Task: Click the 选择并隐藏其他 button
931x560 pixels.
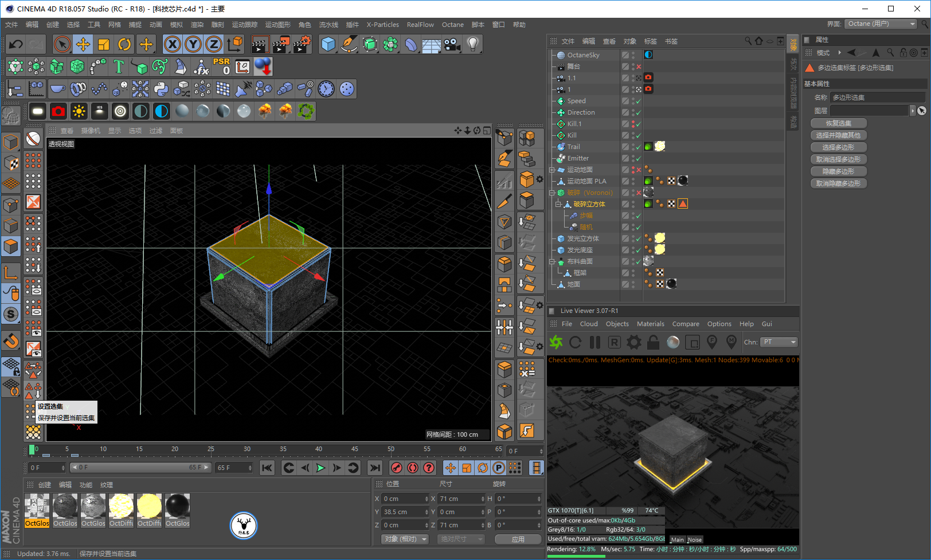Action: point(839,135)
